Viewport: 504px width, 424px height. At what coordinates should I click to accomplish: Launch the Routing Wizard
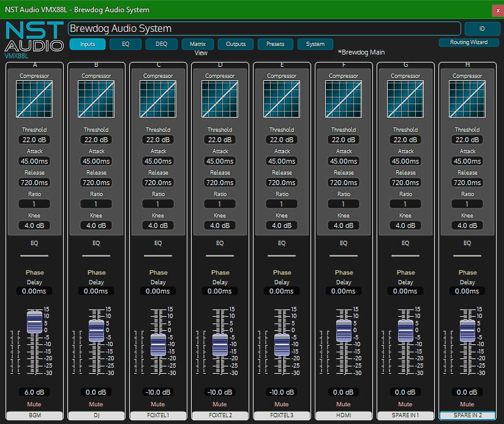click(x=469, y=42)
